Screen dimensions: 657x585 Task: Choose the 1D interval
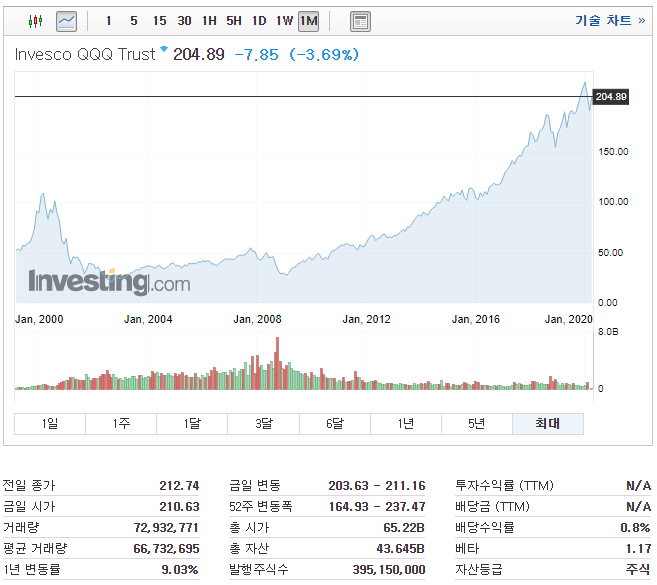pyautogui.click(x=259, y=21)
